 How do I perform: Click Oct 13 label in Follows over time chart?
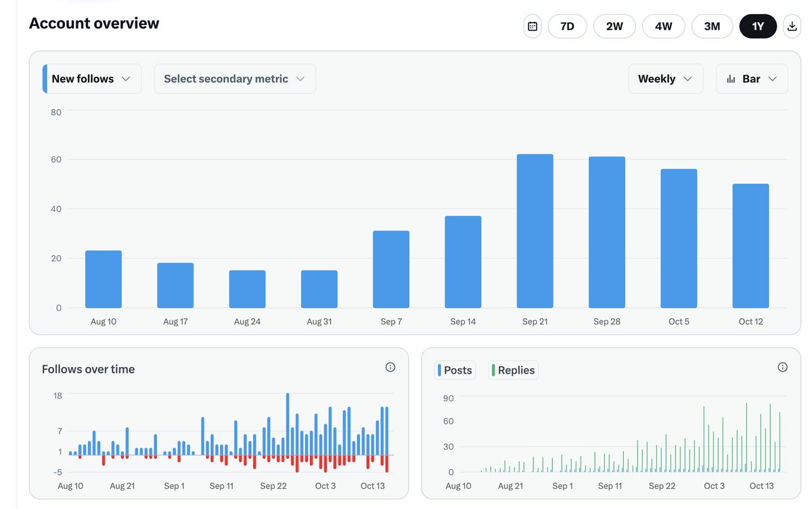click(x=373, y=486)
